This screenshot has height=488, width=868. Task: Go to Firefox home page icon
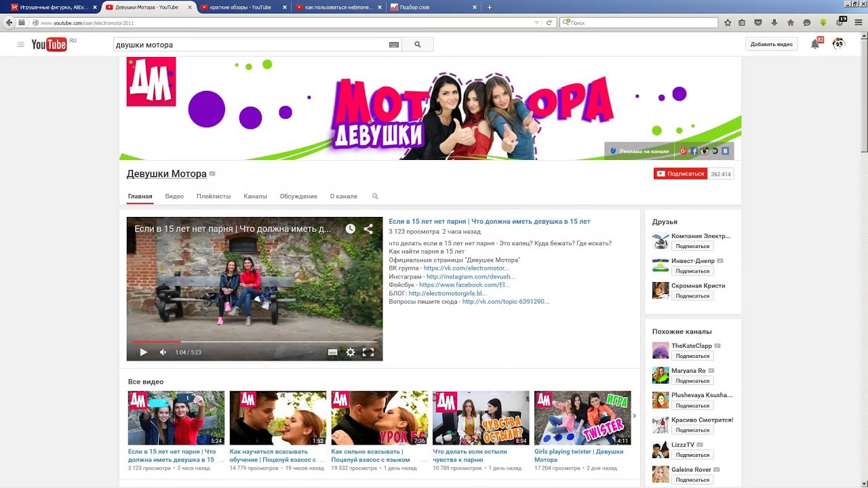click(x=791, y=22)
